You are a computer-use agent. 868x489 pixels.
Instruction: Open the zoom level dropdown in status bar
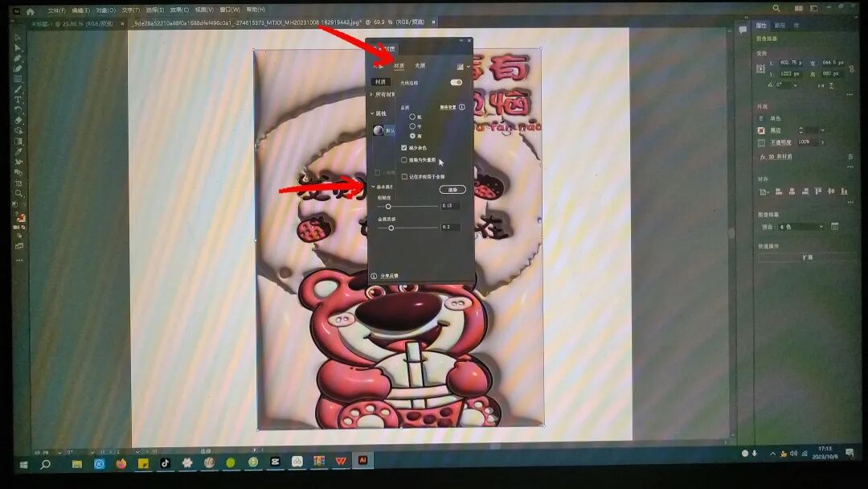click(59, 453)
